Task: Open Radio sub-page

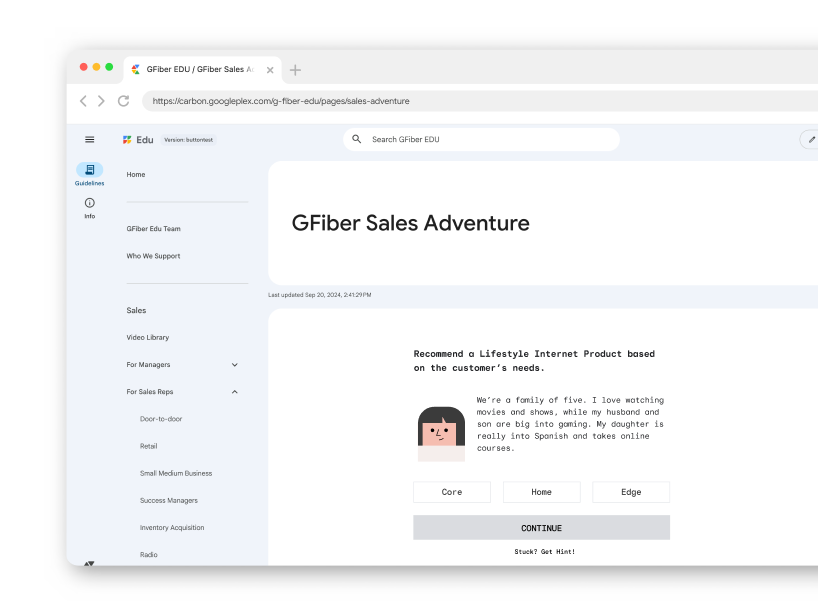Action: pyautogui.click(x=149, y=554)
